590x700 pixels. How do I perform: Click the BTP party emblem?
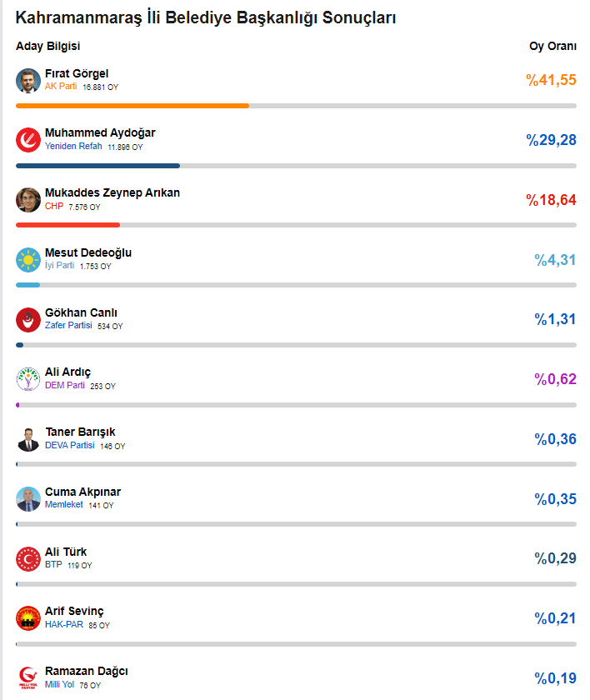click(x=28, y=559)
